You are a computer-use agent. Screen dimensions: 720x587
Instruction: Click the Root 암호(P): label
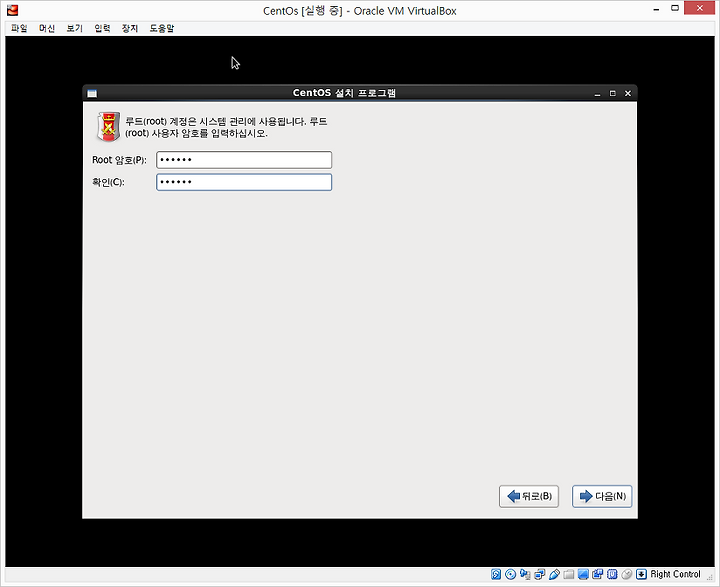coord(119,160)
